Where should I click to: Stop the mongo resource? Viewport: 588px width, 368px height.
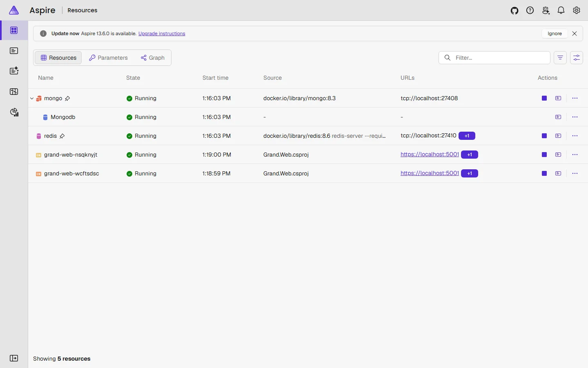pos(544,98)
